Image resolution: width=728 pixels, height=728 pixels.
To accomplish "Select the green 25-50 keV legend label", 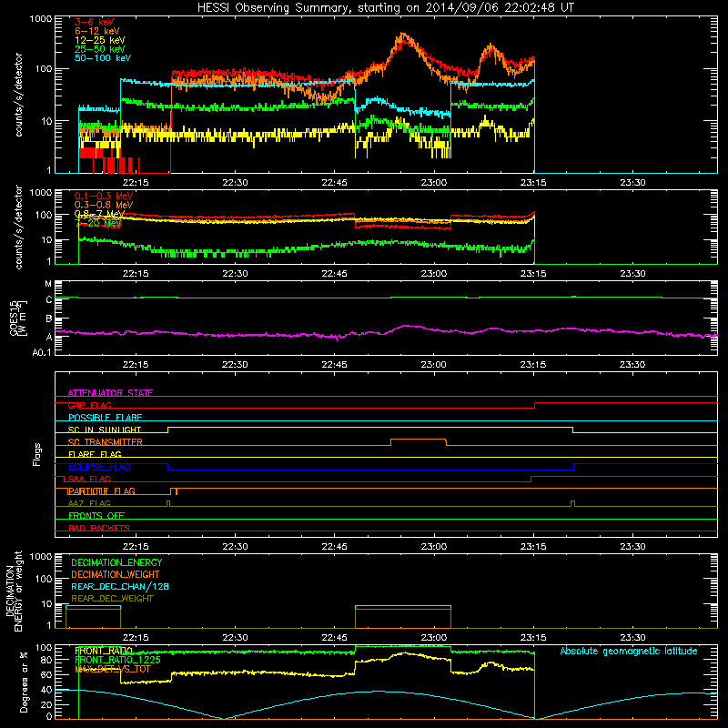I will coord(100,49).
